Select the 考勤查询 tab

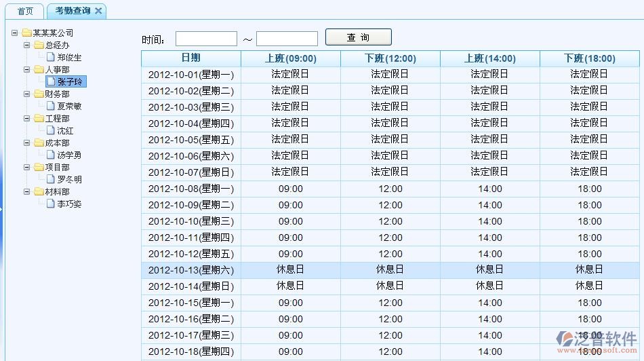click(73, 11)
